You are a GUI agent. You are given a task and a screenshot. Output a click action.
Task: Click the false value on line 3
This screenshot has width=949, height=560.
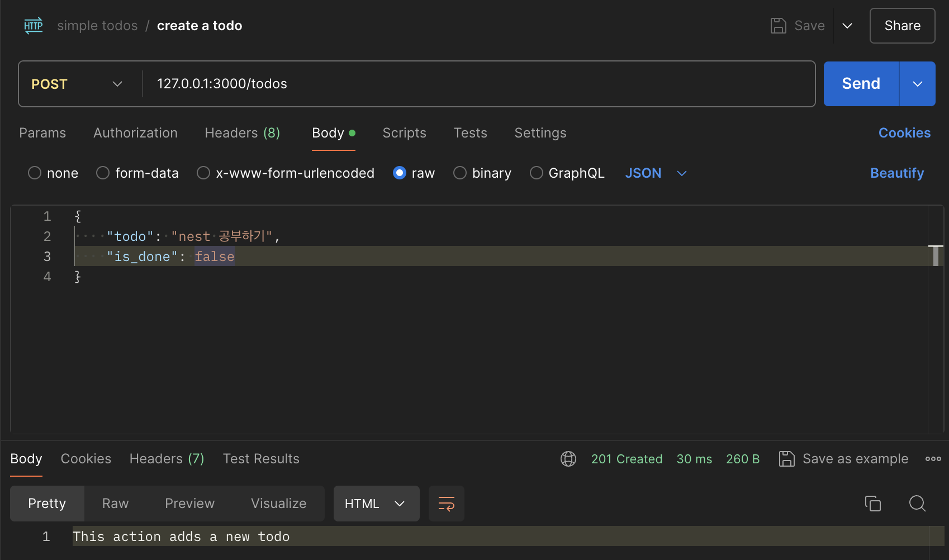click(x=215, y=257)
